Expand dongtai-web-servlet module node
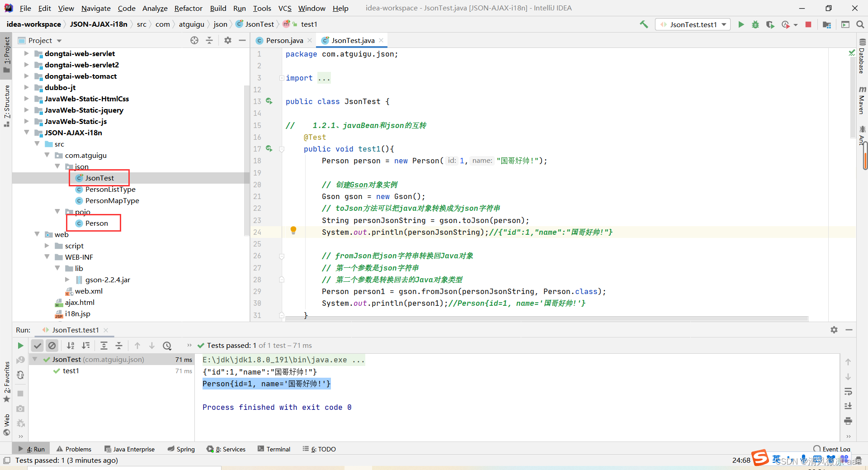Screen dimensions: 868x470 coord(27,53)
